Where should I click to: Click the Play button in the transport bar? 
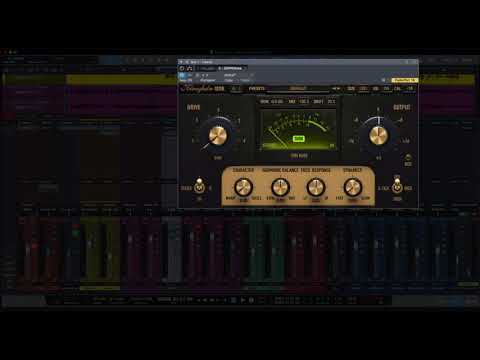(243, 300)
